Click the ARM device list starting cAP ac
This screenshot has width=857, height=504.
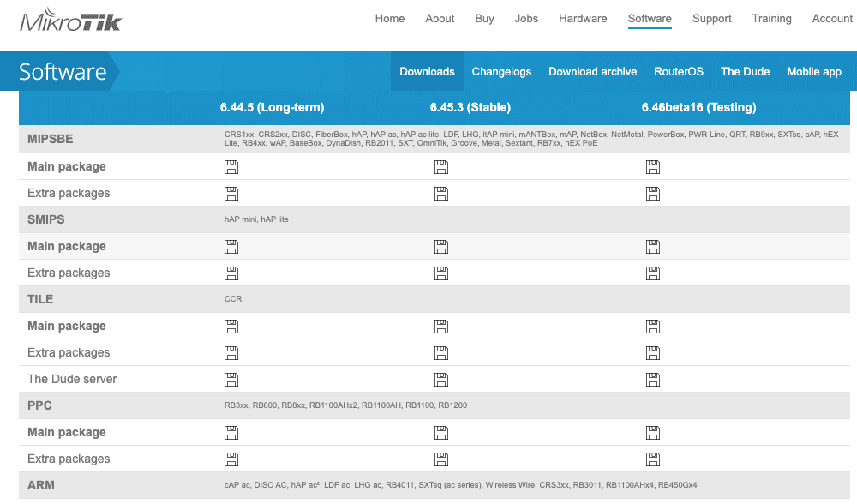460,485
